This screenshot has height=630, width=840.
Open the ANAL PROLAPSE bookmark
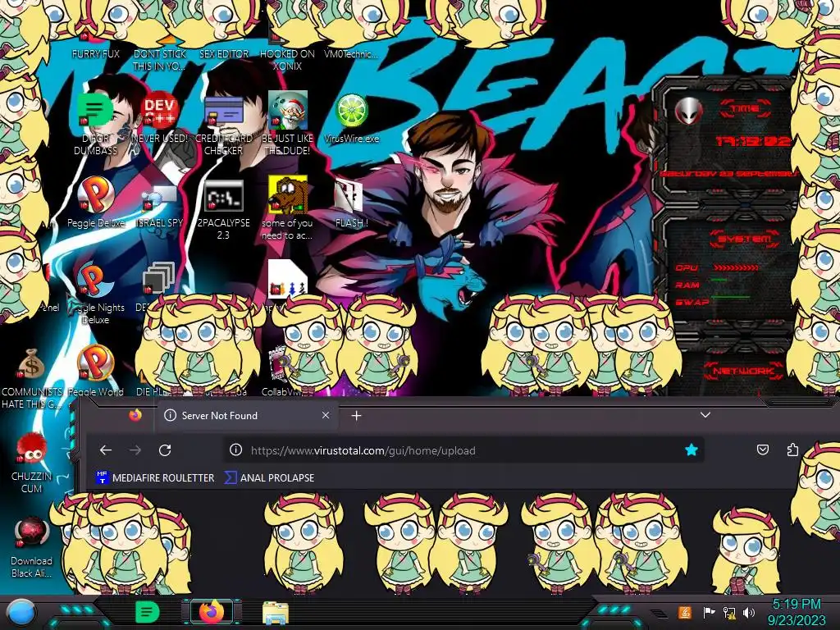tap(269, 478)
